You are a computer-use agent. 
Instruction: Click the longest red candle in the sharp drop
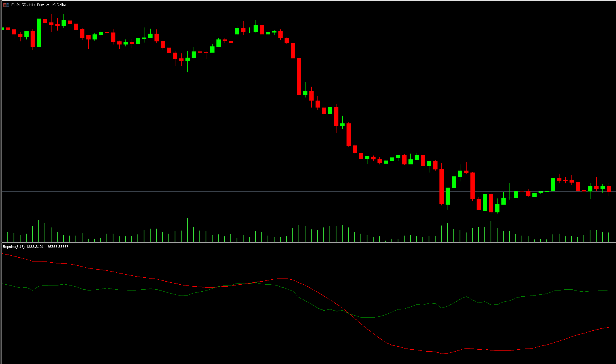point(299,76)
